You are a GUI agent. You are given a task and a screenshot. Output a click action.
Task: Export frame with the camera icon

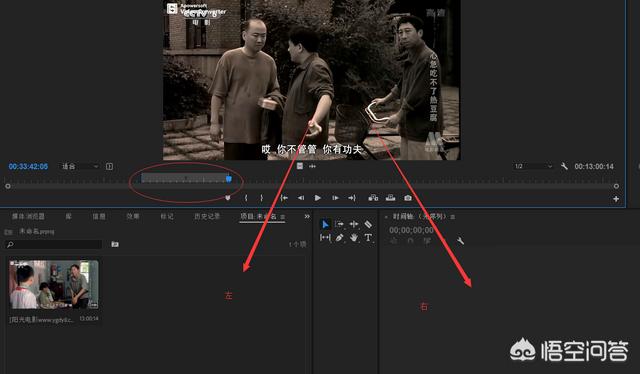(408, 198)
